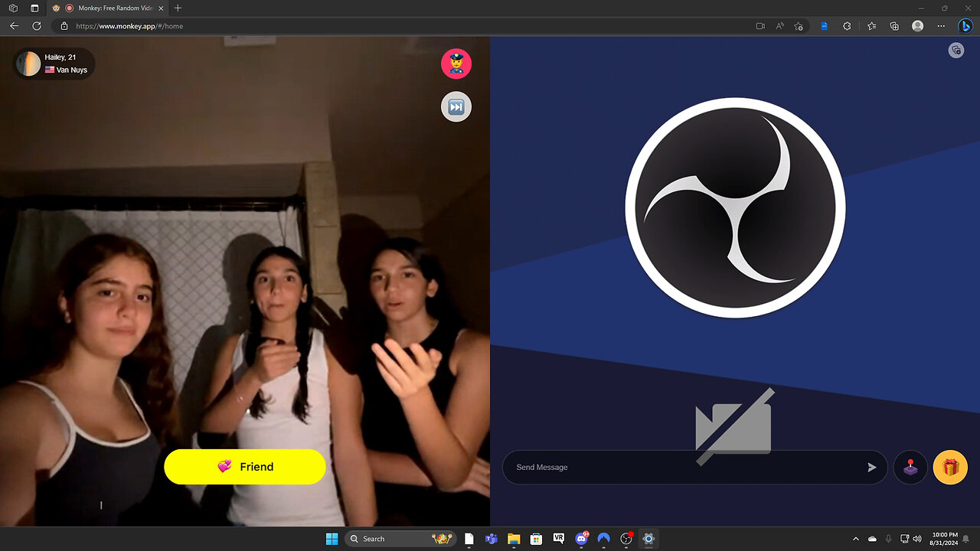Select the Monkey: Free Random Video tab
The height and width of the screenshot is (551, 980).
click(108, 8)
